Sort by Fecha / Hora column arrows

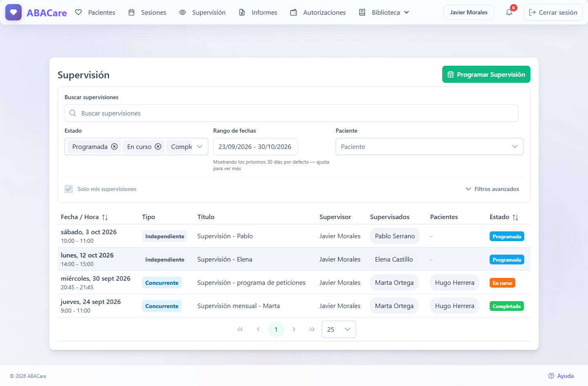click(105, 217)
